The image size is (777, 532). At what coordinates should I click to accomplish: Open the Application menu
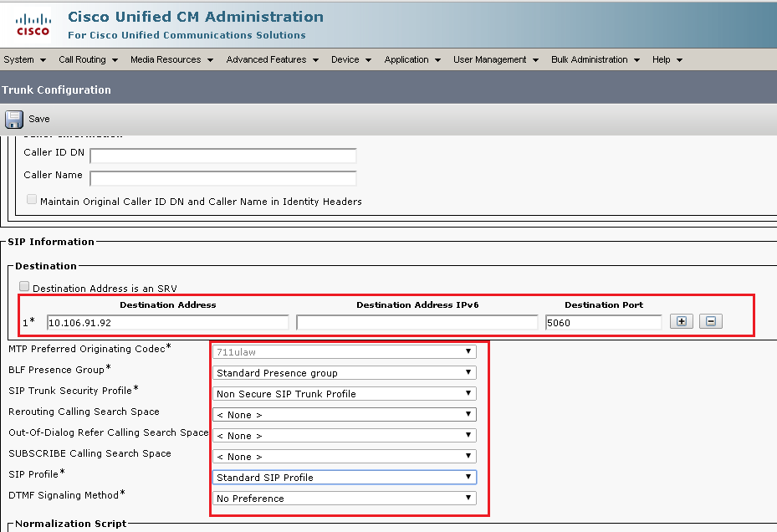413,59
